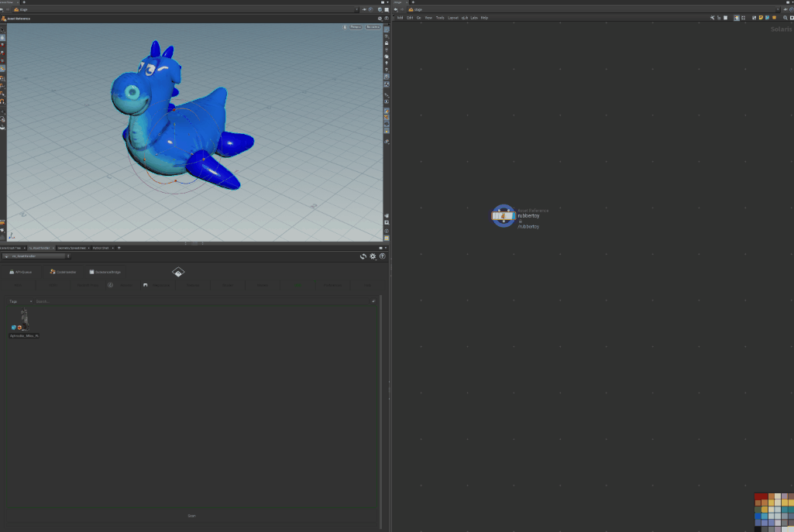Image resolution: width=794 pixels, height=532 pixels.
Task: Click the wrench icon in network toolbar
Action: pyautogui.click(x=713, y=17)
